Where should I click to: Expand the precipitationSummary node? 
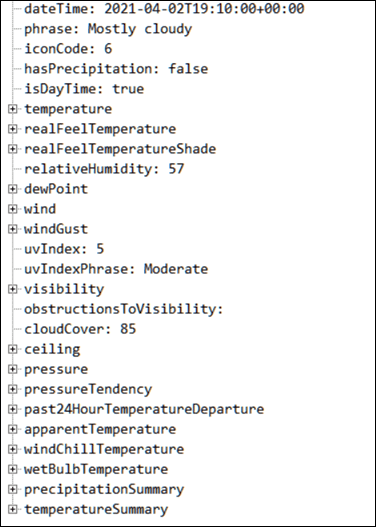(12, 489)
